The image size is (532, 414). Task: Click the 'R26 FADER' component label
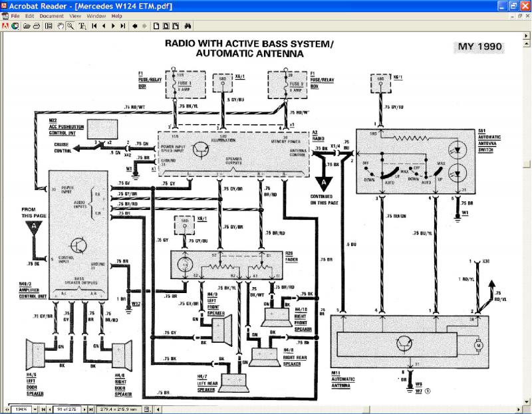point(291,257)
